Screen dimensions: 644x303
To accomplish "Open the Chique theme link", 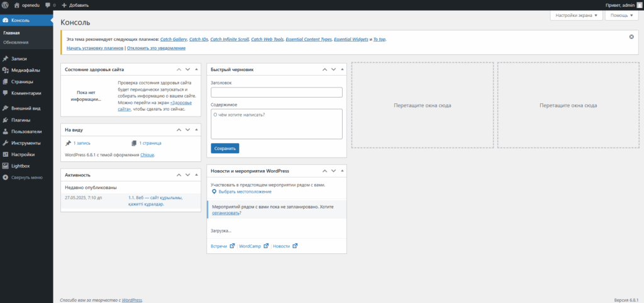I will tap(147, 155).
